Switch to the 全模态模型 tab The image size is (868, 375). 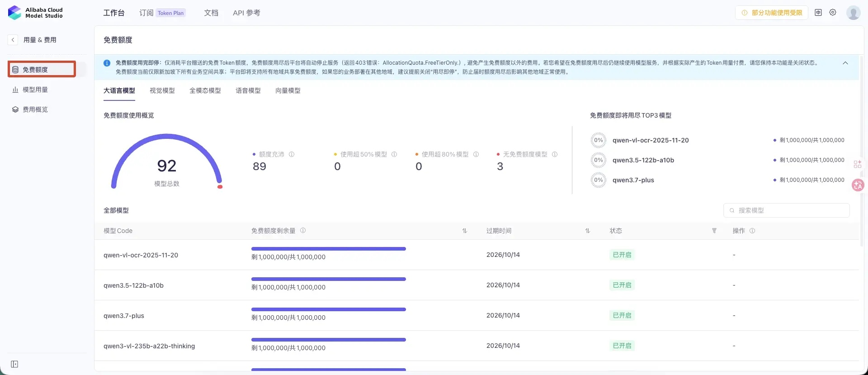pos(205,90)
